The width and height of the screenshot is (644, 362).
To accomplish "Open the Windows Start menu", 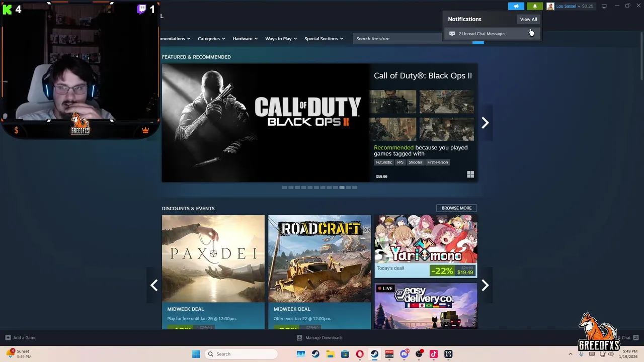I will [196, 354].
